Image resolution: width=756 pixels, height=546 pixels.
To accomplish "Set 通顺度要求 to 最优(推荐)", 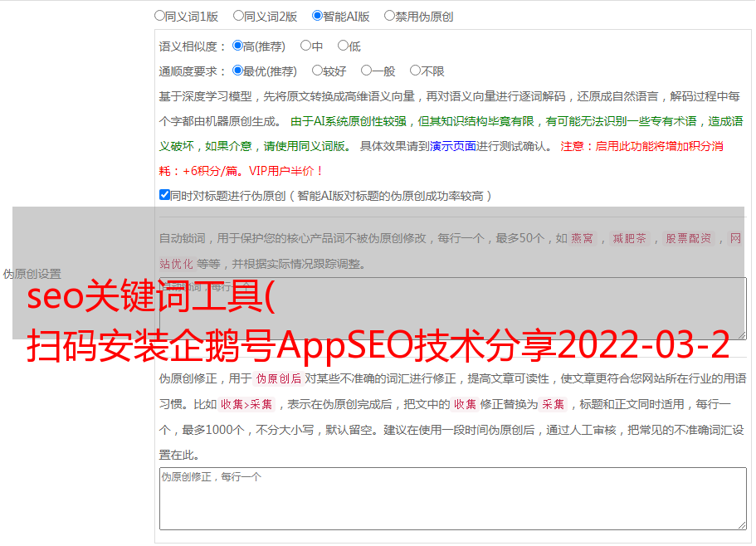I will [237, 71].
